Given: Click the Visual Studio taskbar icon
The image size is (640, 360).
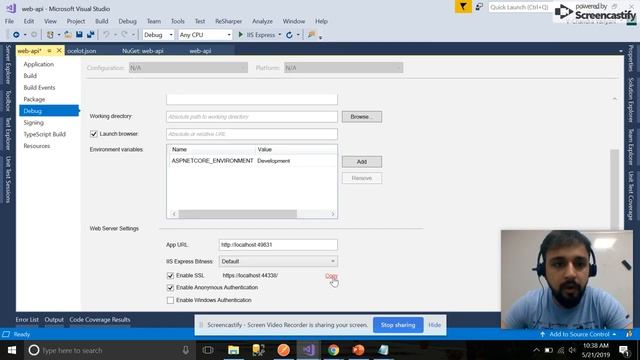Looking at the screenshot, I should 309,350.
